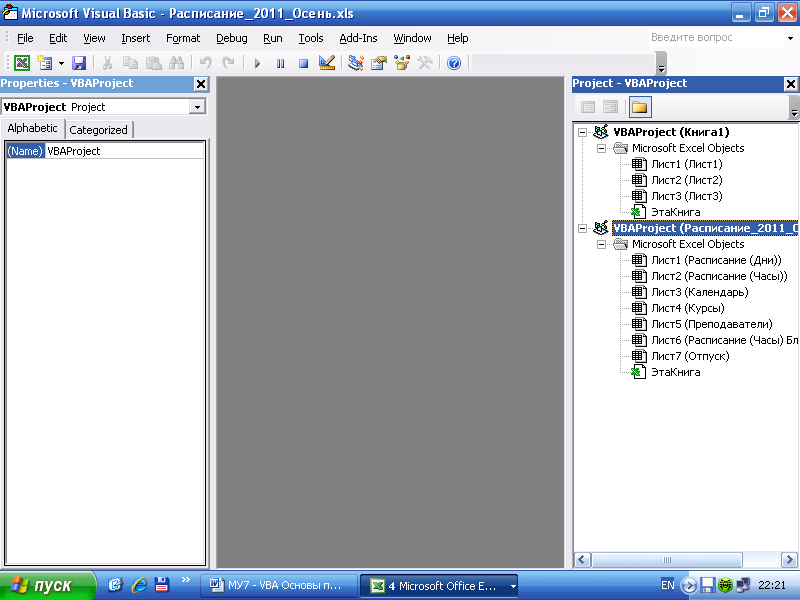Click View Object icon in Project panel
Image resolution: width=800 pixels, height=600 pixels.
pyautogui.click(x=610, y=107)
